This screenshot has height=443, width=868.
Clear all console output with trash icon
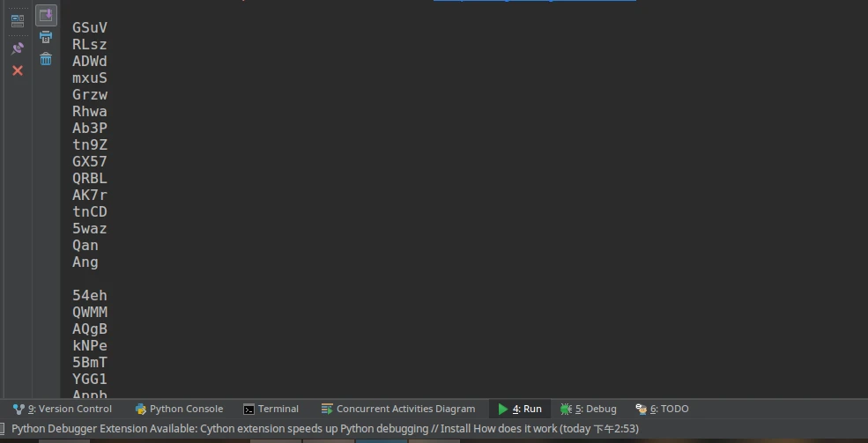click(x=46, y=59)
